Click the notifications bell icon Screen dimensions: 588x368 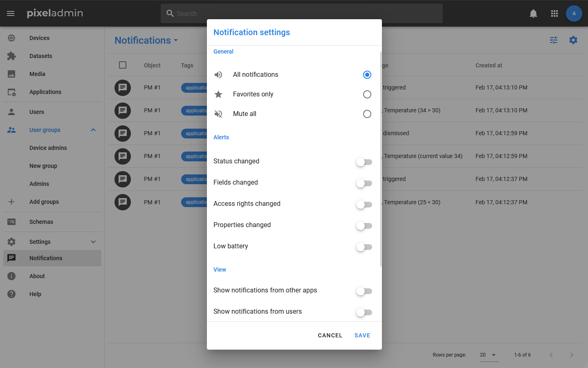coord(533,13)
